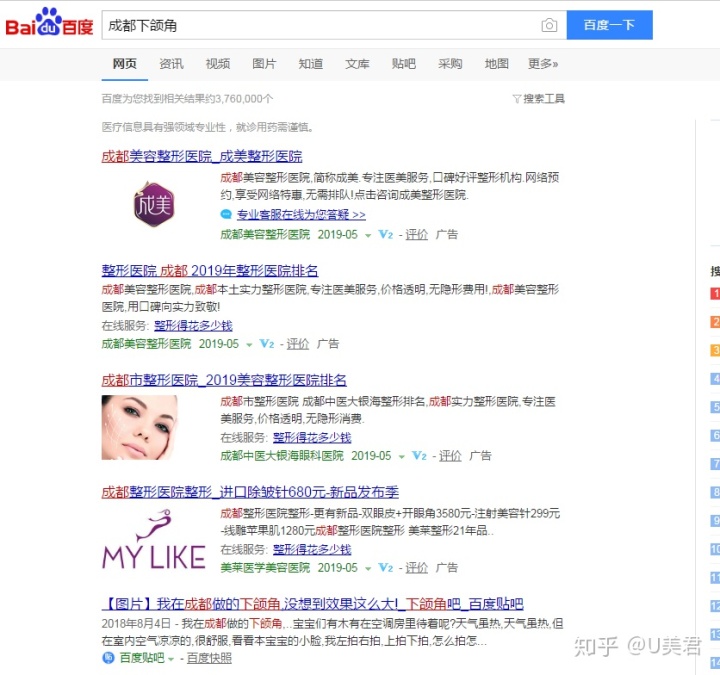Viewport: 720px width, 675px height.
Task: Click the 百度贴吧 source link
Action: [x=142, y=658]
